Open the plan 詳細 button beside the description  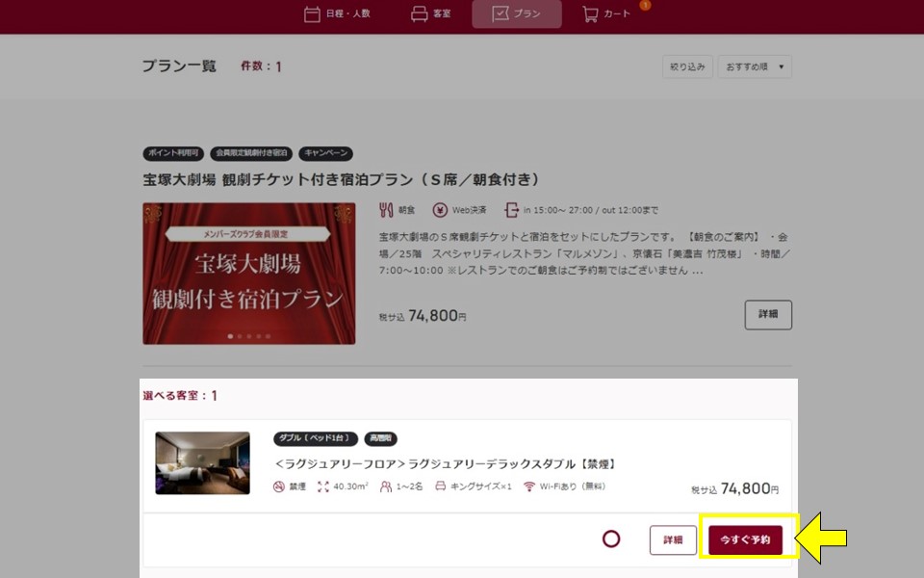tap(768, 315)
